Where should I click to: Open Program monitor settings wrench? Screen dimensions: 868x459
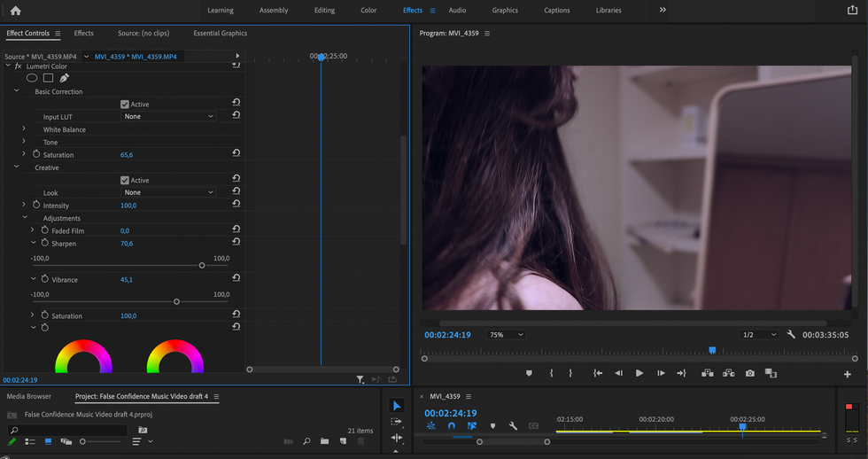pos(791,334)
